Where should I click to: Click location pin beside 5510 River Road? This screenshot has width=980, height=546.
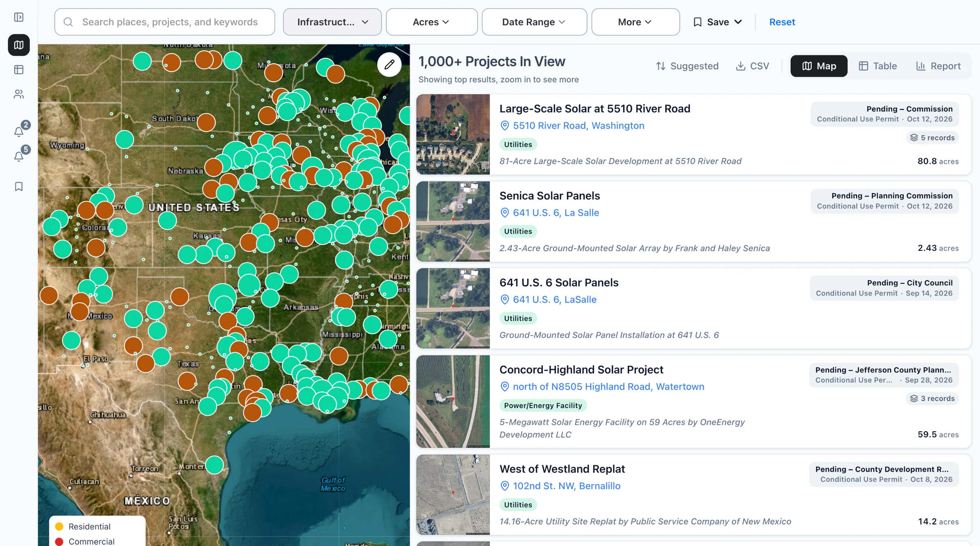[x=505, y=126]
